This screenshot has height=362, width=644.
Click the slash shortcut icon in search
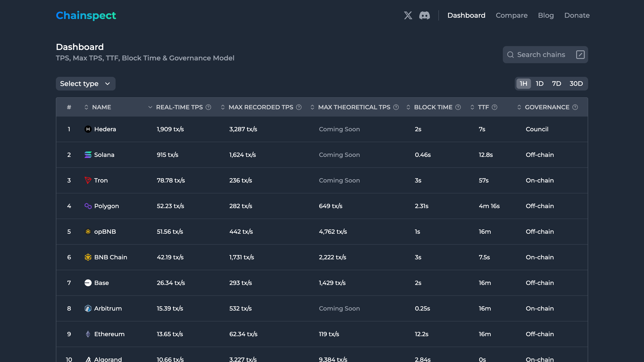point(580,55)
